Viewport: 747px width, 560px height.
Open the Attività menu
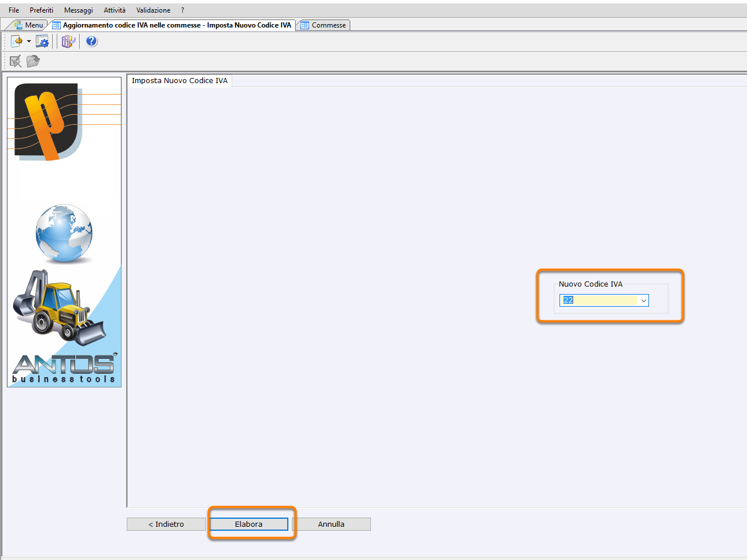click(115, 10)
